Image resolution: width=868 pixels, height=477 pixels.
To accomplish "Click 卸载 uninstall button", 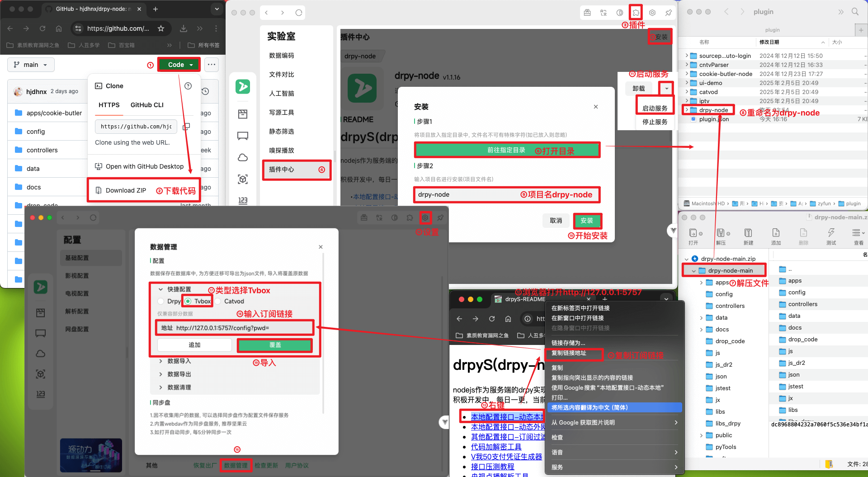I will click(x=639, y=89).
